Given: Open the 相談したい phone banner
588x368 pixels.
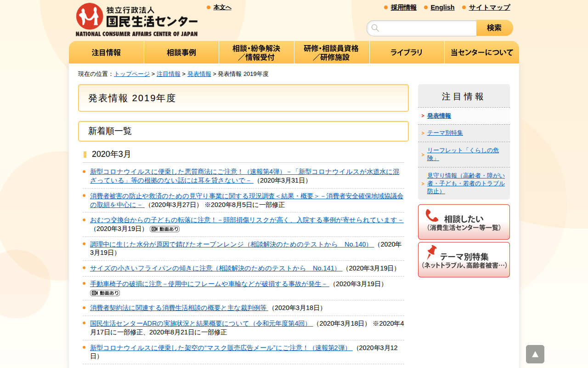Looking at the screenshot, I should tap(464, 222).
